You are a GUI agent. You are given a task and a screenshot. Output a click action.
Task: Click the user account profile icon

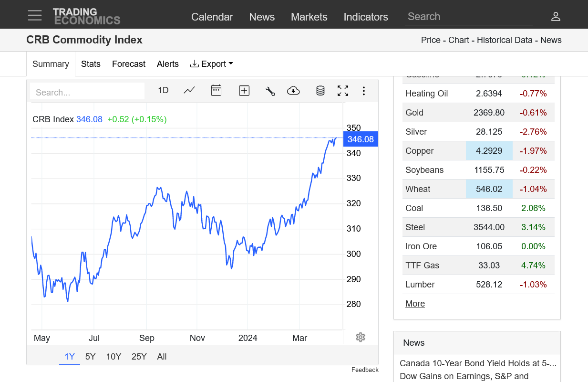tap(556, 16)
